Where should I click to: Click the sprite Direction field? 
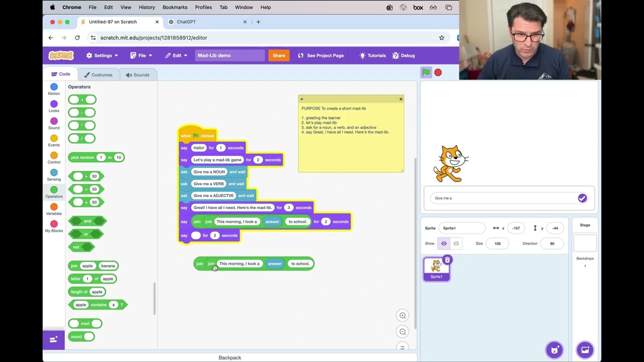click(x=552, y=243)
